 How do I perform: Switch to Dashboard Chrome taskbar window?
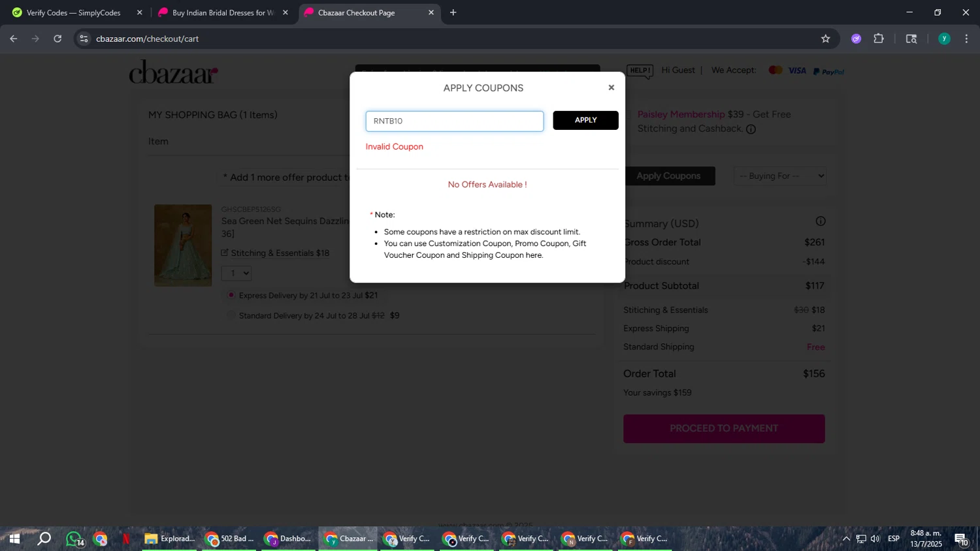click(x=289, y=539)
